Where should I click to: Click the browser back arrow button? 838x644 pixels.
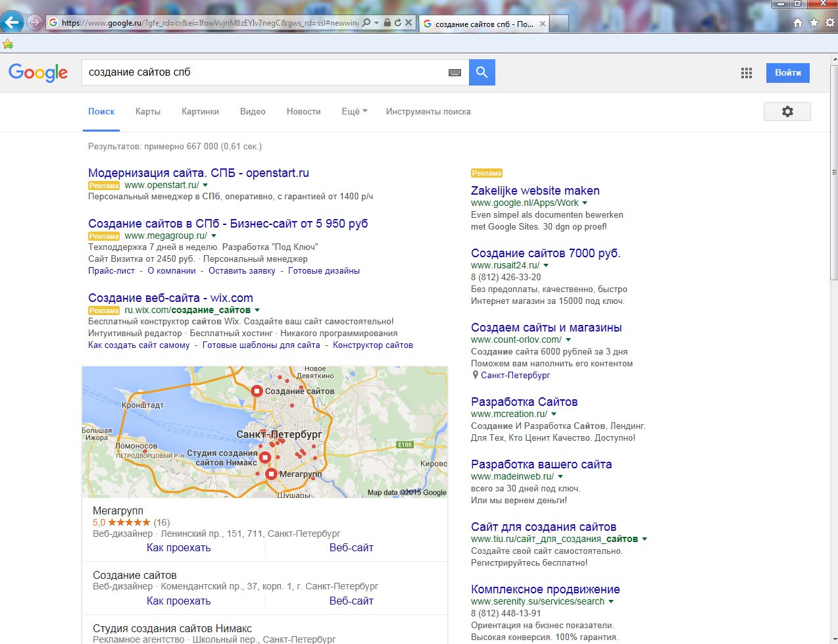coord(12,22)
